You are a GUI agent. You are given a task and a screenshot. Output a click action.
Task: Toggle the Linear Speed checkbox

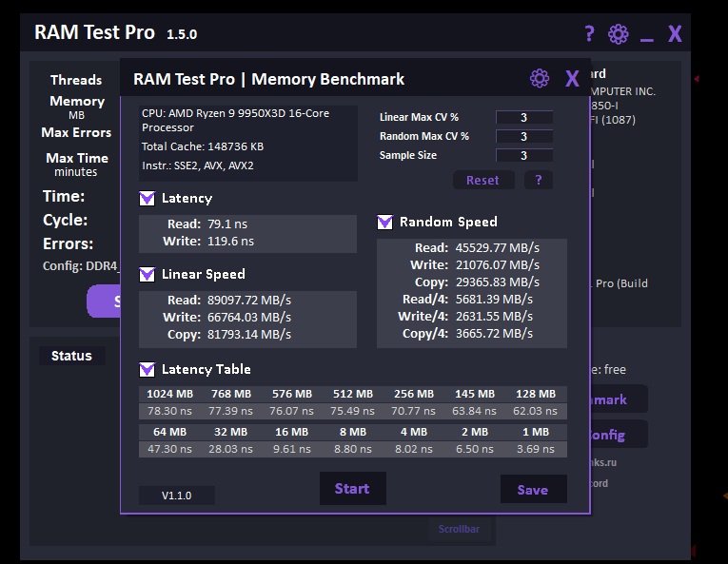click(147, 275)
